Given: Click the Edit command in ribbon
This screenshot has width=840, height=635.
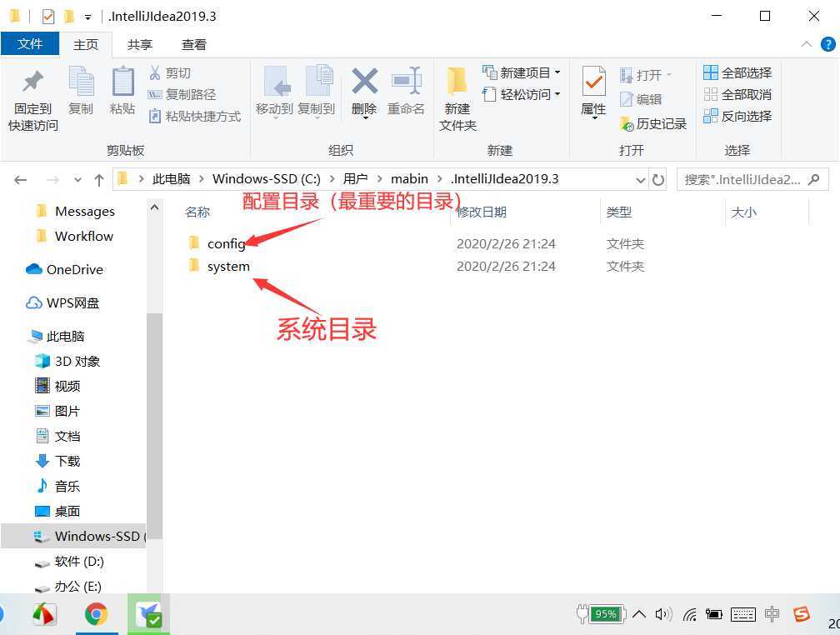Looking at the screenshot, I should [641, 99].
